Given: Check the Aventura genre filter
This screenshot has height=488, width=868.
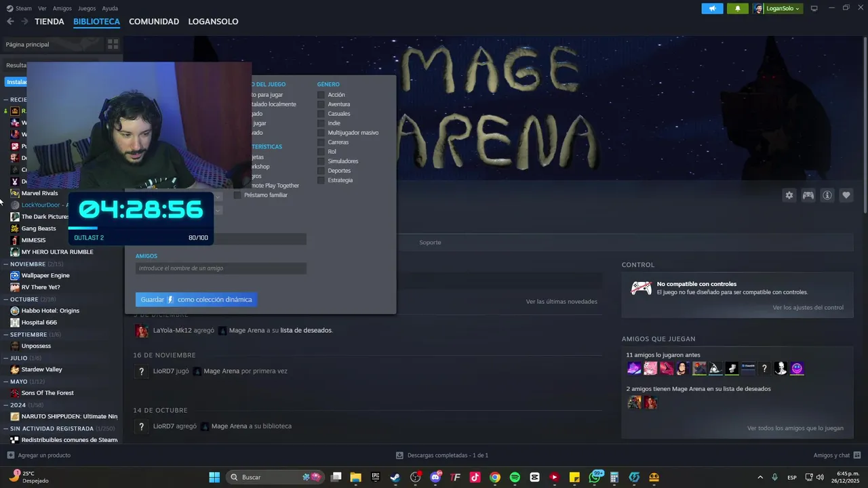Looking at the screenshot, I should pos(321,104).
